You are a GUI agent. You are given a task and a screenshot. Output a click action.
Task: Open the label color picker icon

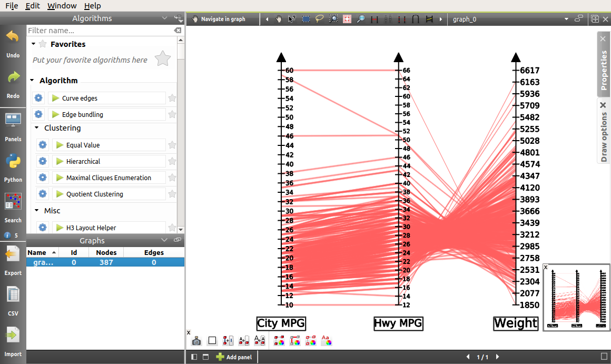(x=326, y=341)
